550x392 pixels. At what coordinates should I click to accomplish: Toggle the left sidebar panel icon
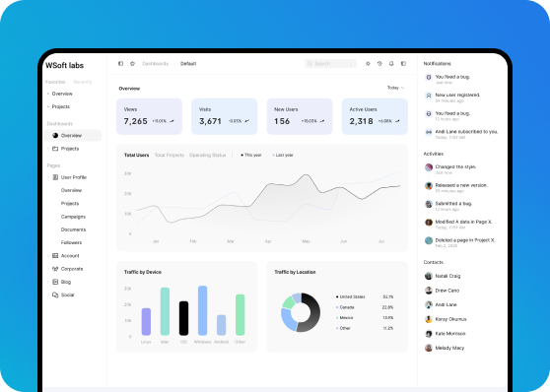[x=120, y=63]
